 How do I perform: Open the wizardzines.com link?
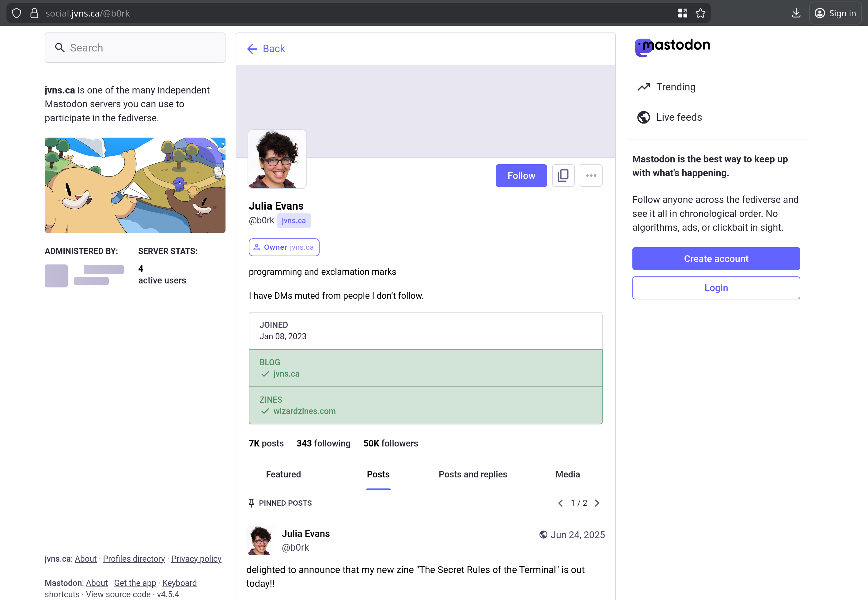305,411
